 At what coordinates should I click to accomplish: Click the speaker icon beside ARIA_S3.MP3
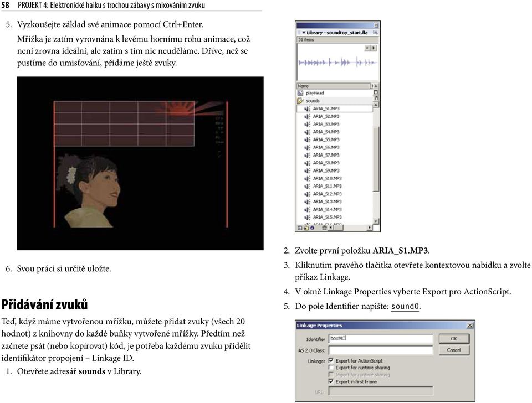[308, 125]
